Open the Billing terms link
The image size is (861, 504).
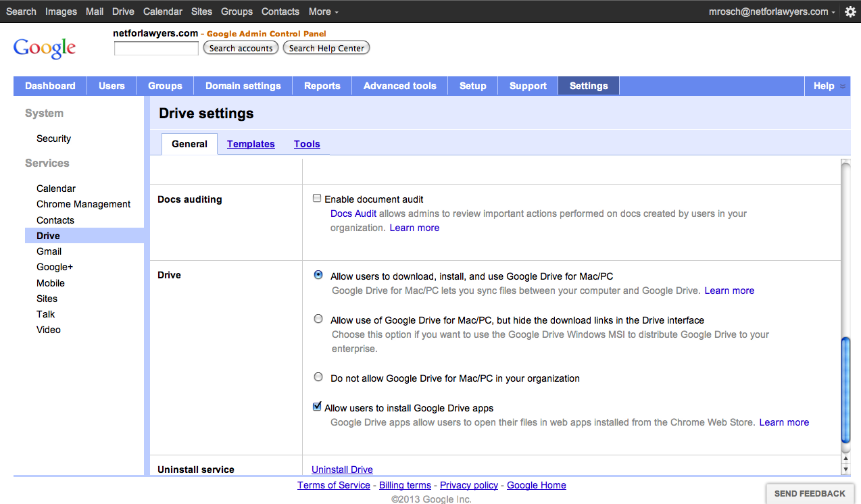point(405,485)
